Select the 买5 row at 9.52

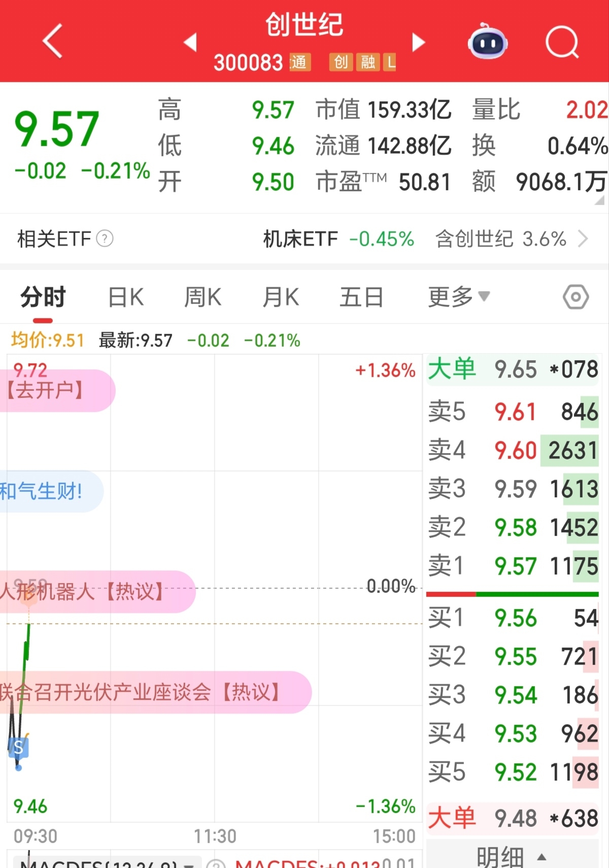tap(513, 772)
